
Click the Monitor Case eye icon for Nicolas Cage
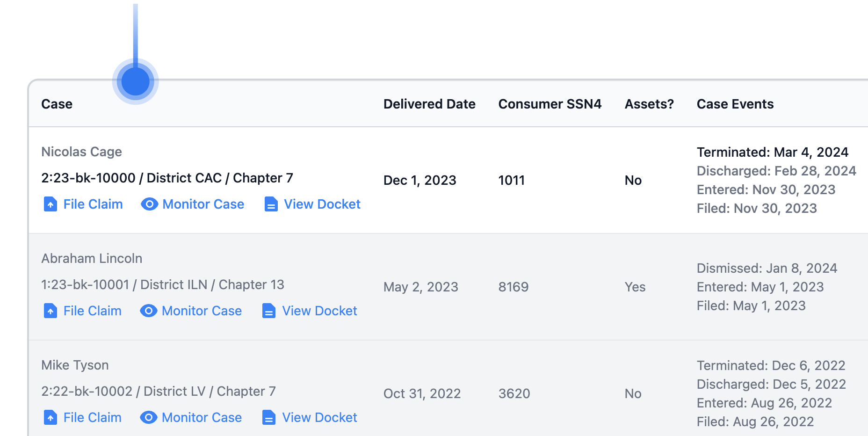pyautogui.click(x=149, y=204)
